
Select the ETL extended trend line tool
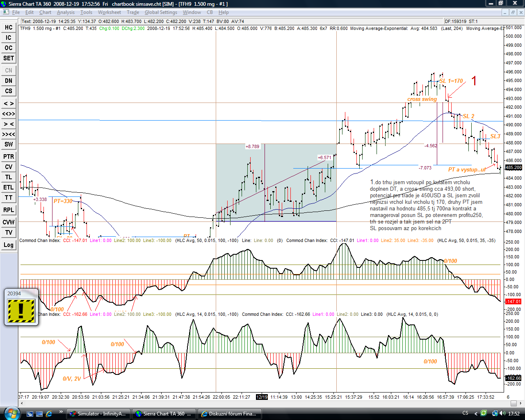coord(9,187)
